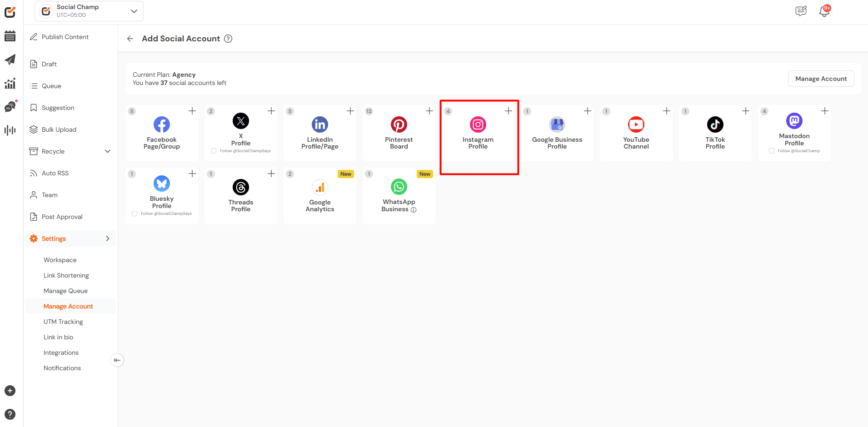
Task: Click the TikTok logo icon
Action: click(715, 124)
